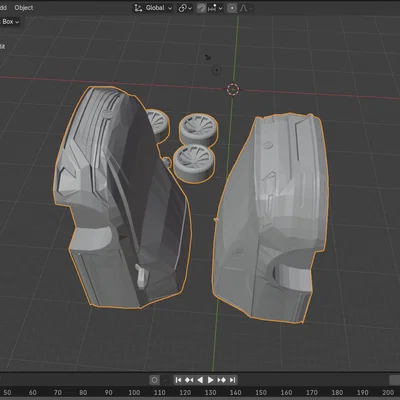The height and width of the screenshot is (400, 400).
Task: Jump to the previous keyframe
Action: (189, 380)
